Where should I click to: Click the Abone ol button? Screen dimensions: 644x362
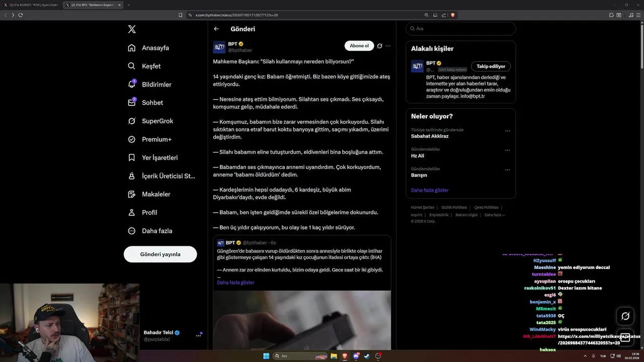(359, 46)
